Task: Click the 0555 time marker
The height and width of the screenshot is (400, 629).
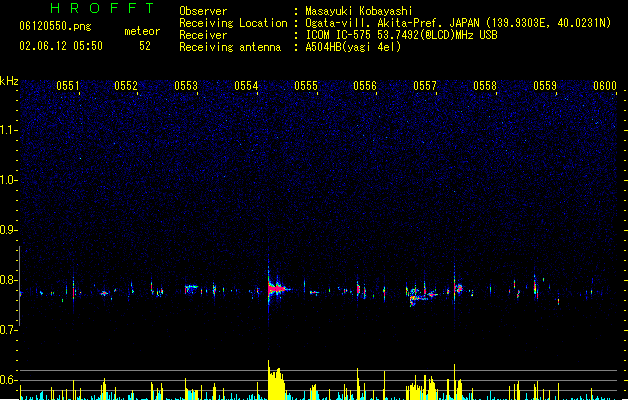Action: (306, 86)
